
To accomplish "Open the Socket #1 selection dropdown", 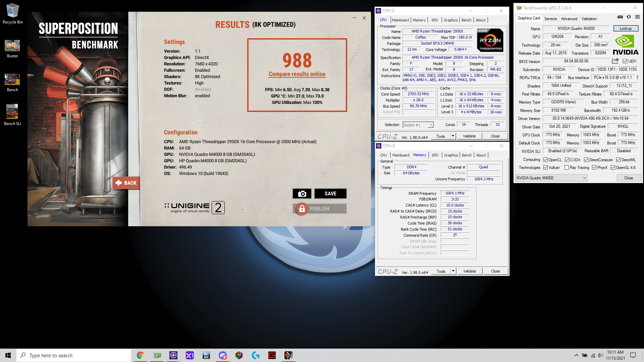I will [x=418, y=125].
